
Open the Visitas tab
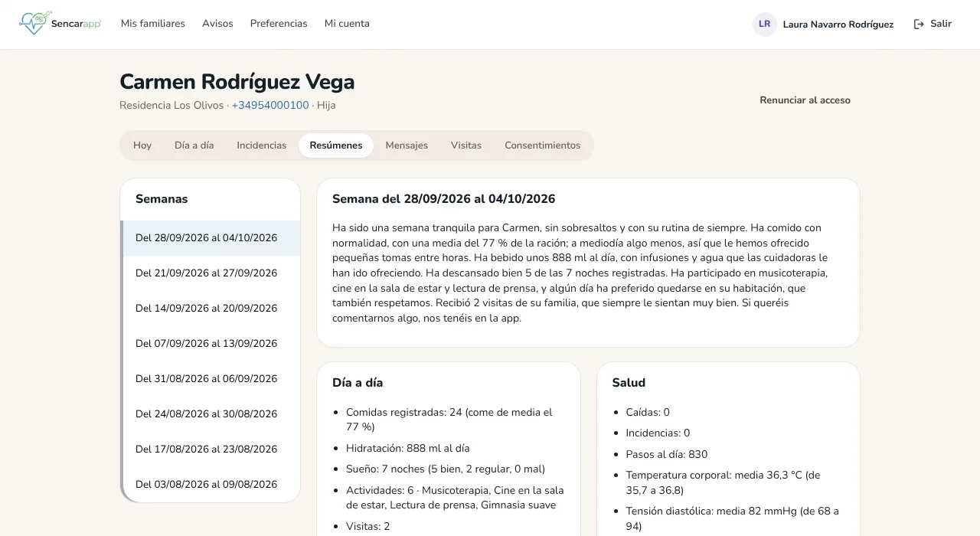(x=466, y=145)
